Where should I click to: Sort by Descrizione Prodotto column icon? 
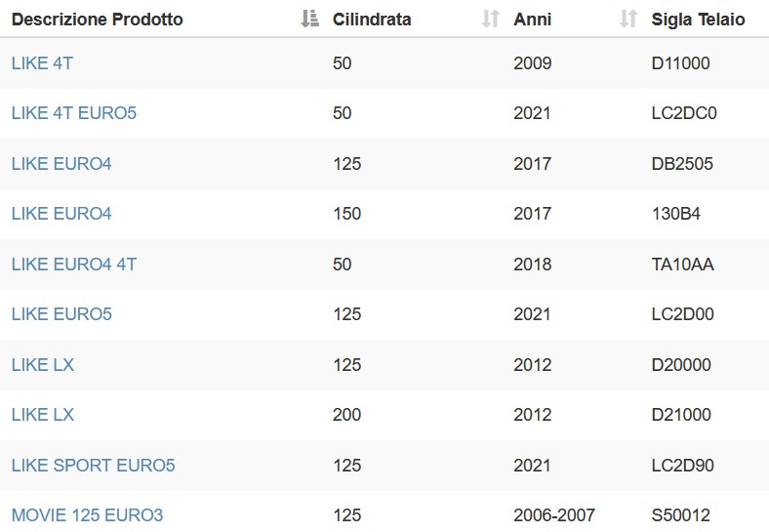pos(309,19)
